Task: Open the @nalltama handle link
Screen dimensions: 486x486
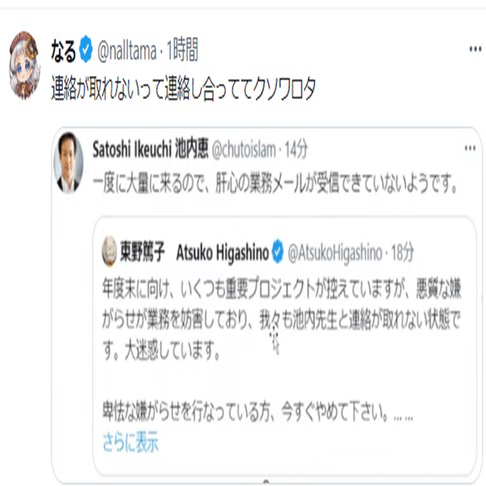Action: [x=127, y=51]
